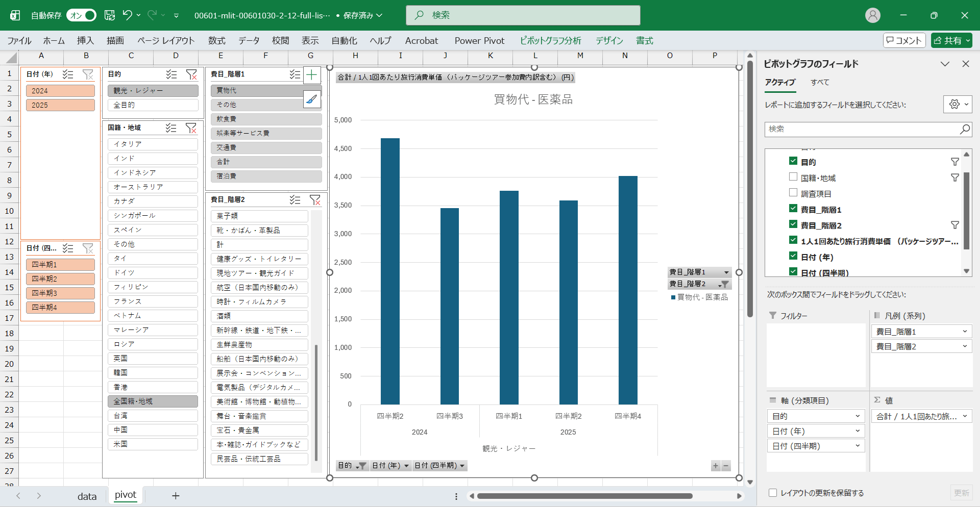
Task: Select 韓国 in the 国籍・地域 slicer
Action: pyautogui.click(x=153, y=373)
